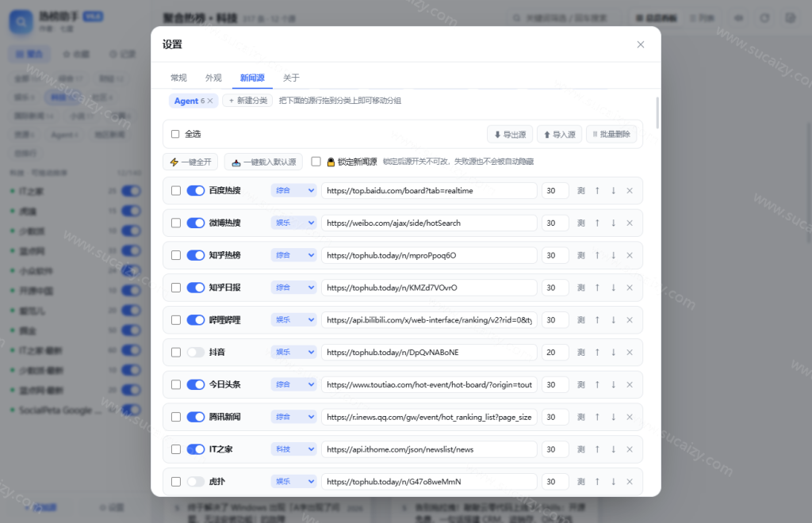The image size is (812, 523).
Task: Move 知乎热榜 source down
Action: pyautogui.click(x=613, y=255)
